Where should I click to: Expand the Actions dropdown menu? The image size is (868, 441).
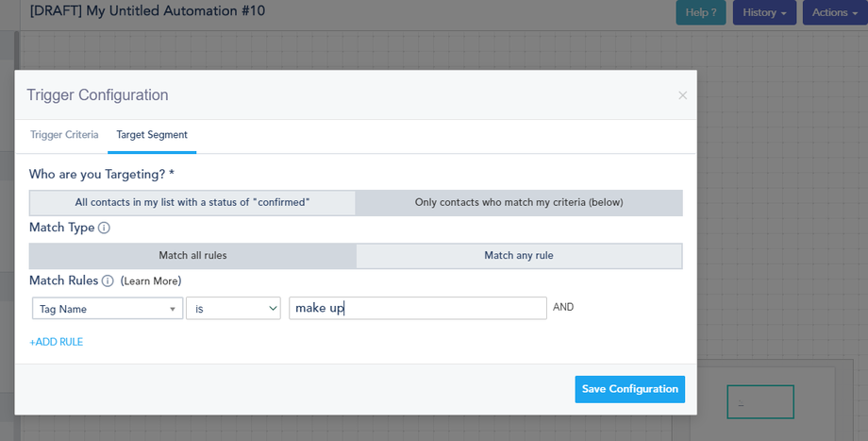click(834, 12)
